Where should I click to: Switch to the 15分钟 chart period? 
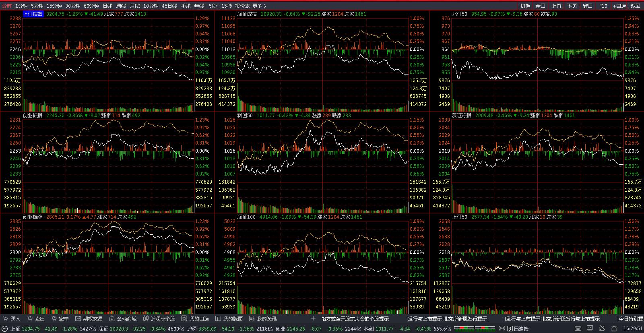click(x=54, y=6)
